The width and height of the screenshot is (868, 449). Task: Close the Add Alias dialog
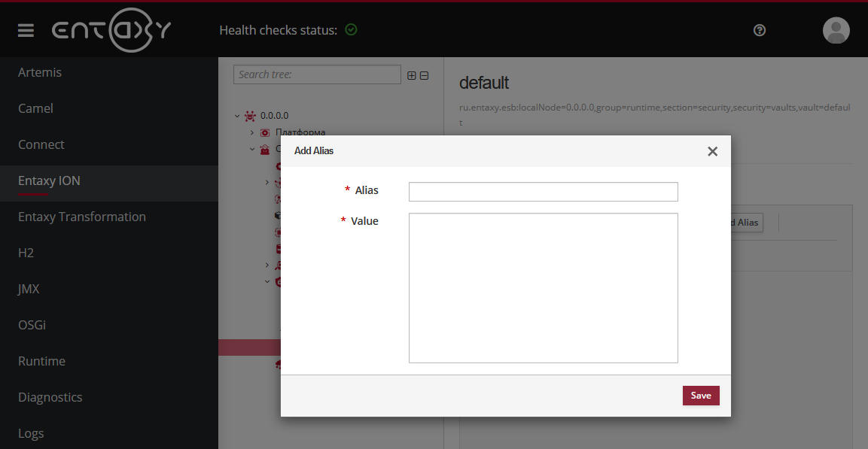tap(712, 151)
